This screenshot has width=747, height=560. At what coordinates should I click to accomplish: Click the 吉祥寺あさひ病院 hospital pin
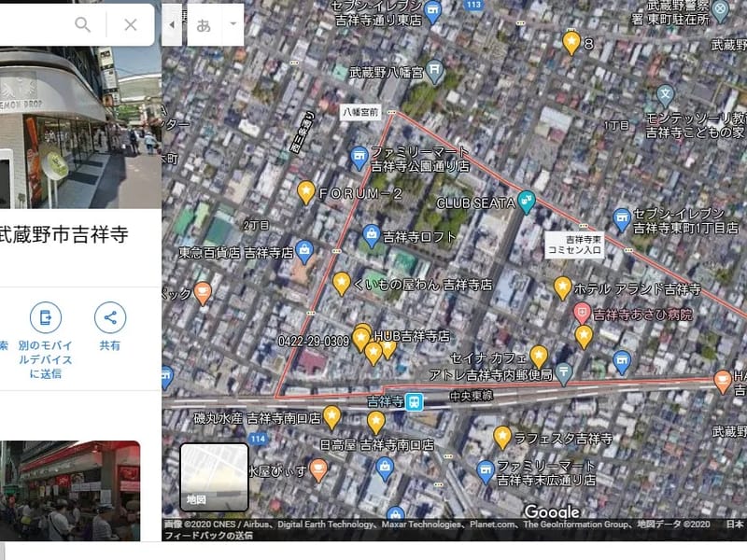[x=582, y=314]
